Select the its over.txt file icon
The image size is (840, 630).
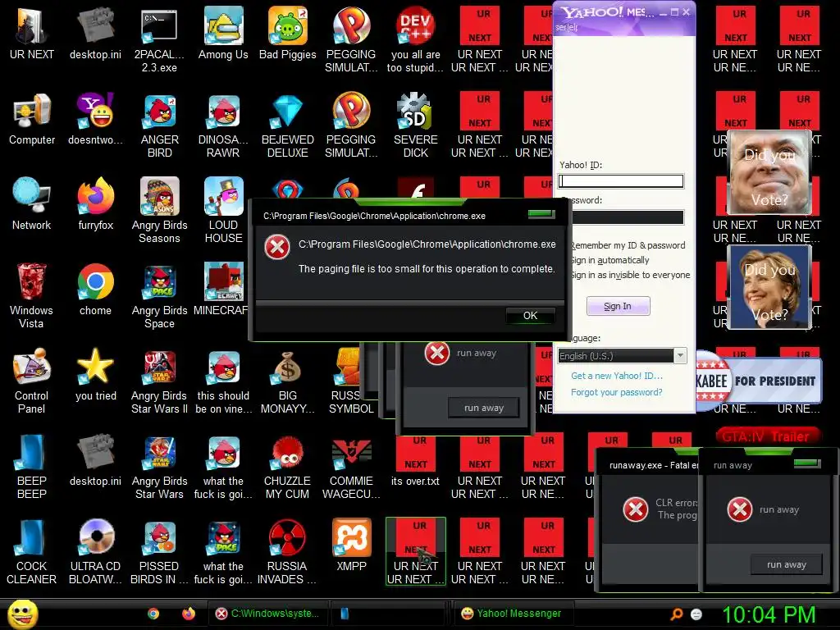(415, 459)
